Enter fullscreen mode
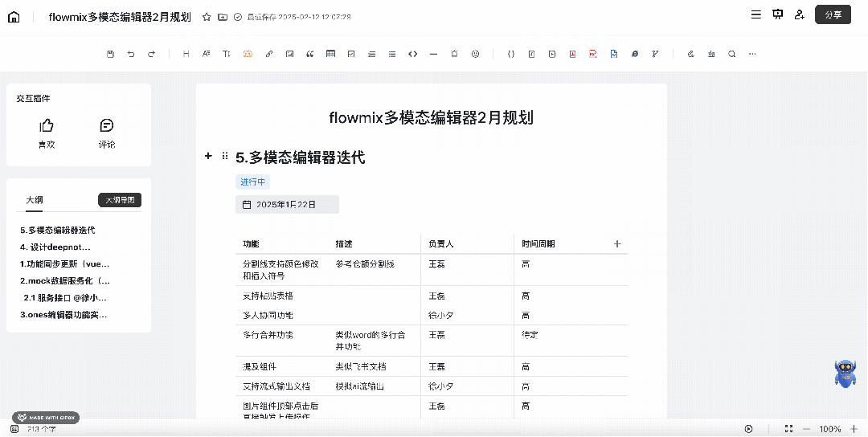Screen dimensions: 868x437 [x=789, y=429]
